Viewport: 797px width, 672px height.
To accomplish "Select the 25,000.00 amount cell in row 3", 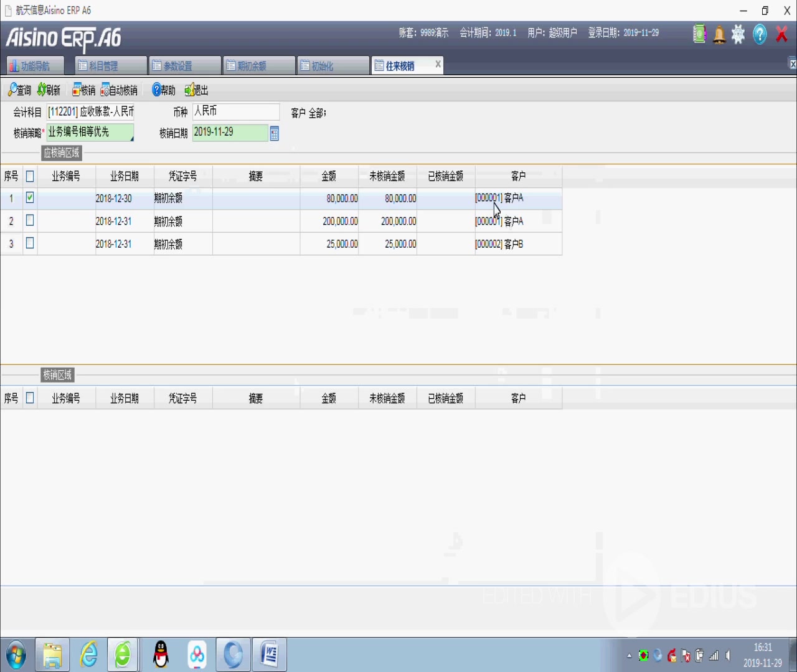I will pos(329,245).
